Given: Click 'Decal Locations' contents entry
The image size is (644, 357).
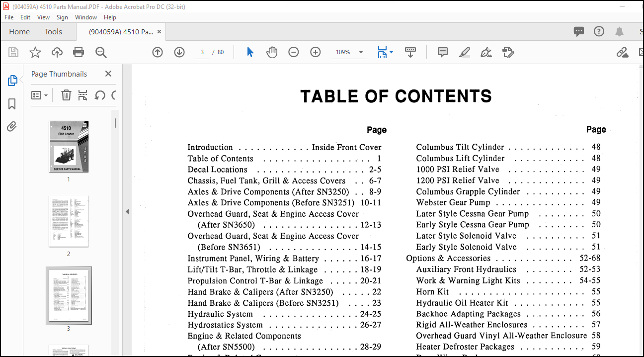Looking at the screenshot, I should pyautogui.click(x=217, y=170).
